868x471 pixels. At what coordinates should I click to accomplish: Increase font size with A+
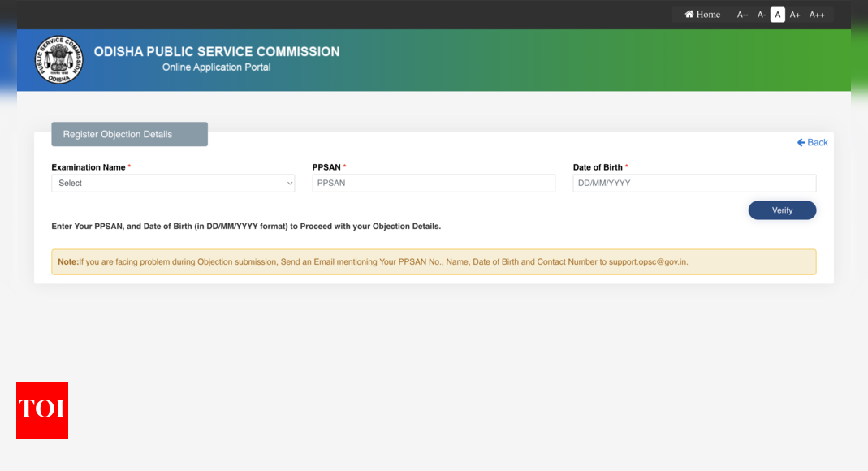(x=795, y=15)
